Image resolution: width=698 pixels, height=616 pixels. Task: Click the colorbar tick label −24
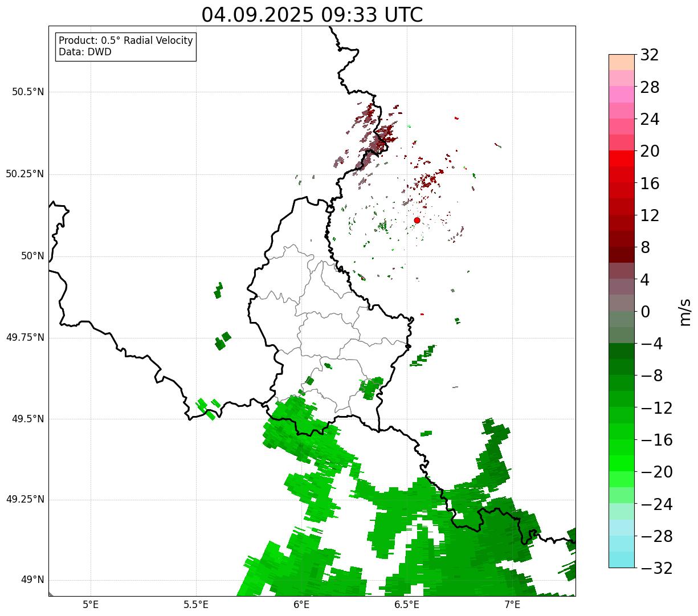click(656, 504)
